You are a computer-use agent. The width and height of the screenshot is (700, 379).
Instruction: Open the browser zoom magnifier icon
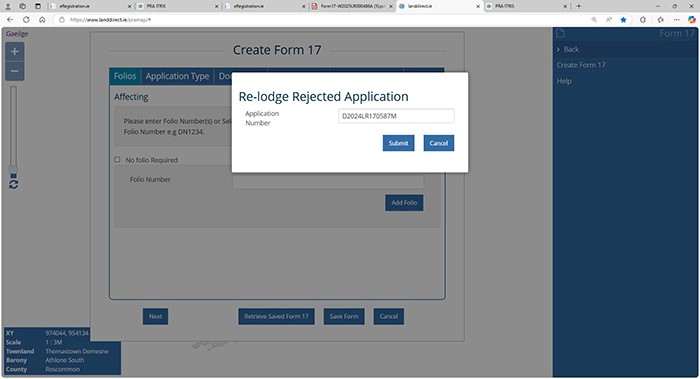click(594, 20)
